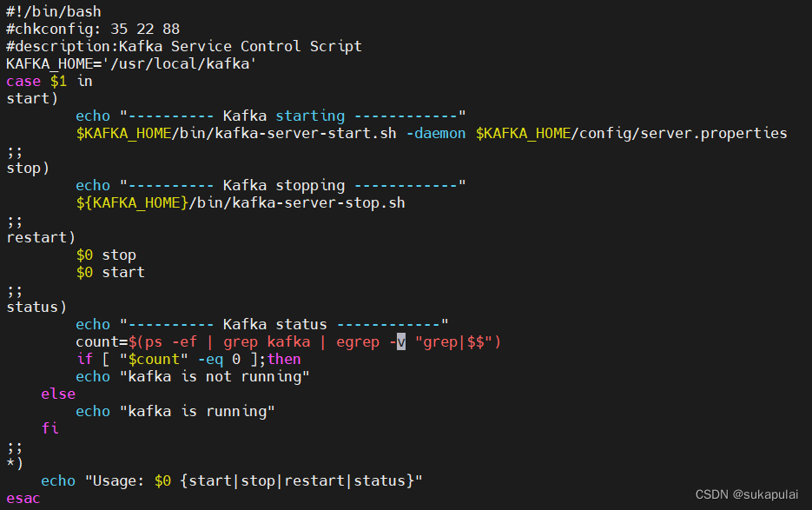812x510 pixels.
Task: Place cursor on KAFKA_HOME='/usr/local/kafka' assignment
Action: click(x=131, y=63)
